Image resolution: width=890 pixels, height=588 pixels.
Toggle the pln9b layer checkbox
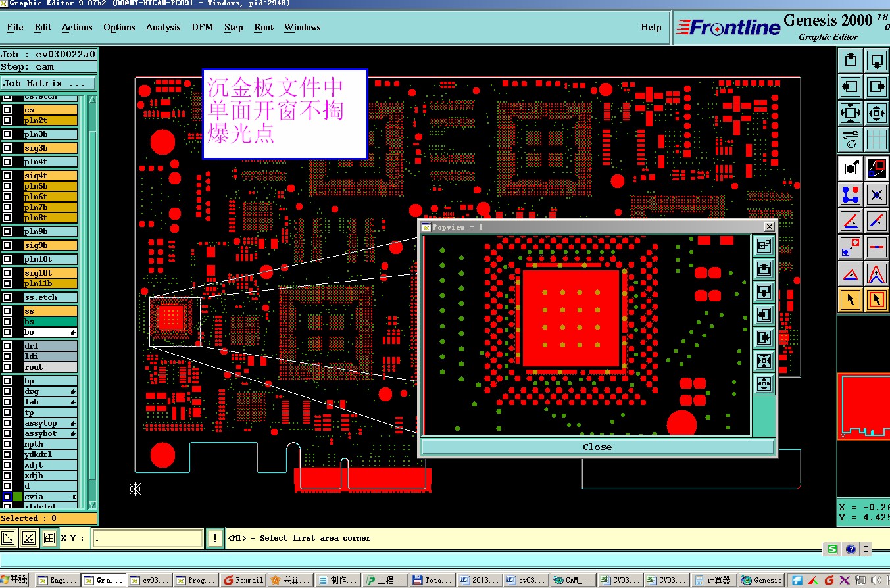(7, 232)
